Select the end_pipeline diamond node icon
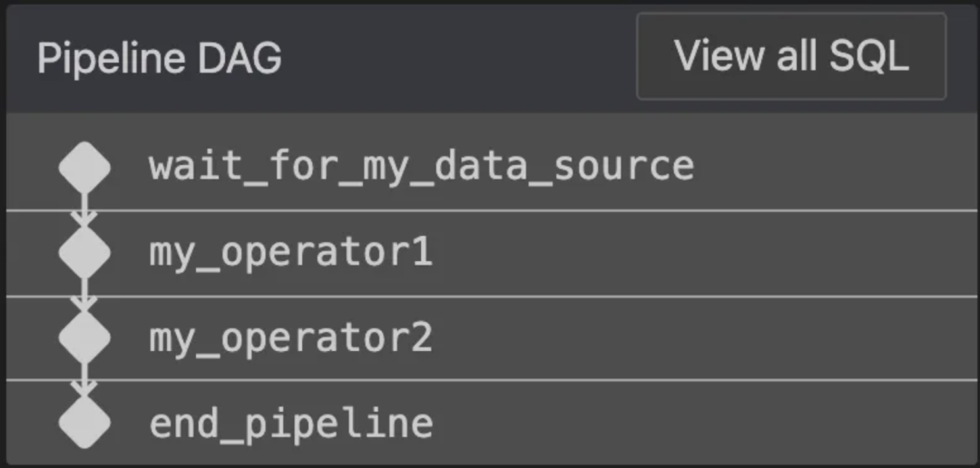Screen dimensions: 980x468 coord(84,423)
